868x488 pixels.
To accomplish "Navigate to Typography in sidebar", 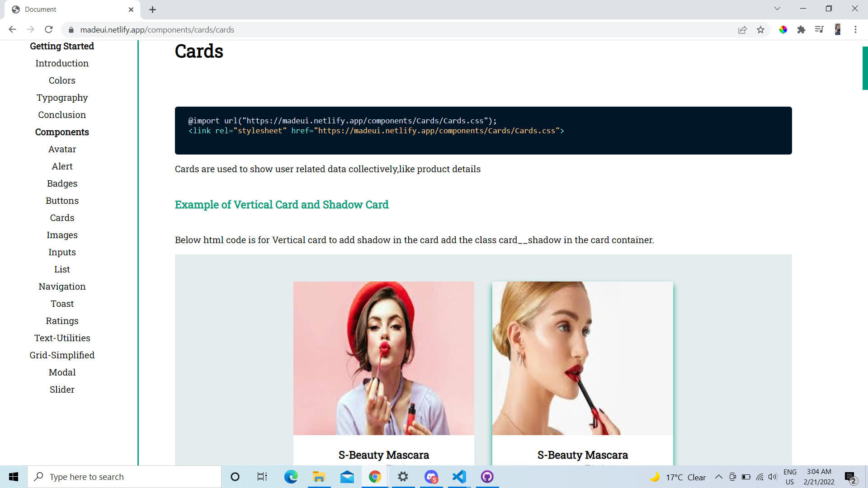I will click(62, 98).
